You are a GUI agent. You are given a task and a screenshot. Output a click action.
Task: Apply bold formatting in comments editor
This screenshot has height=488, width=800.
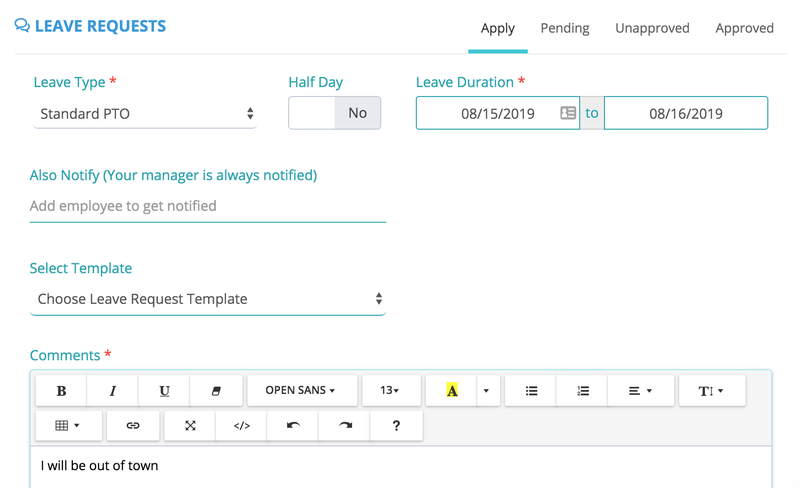(x=61, y=391)
